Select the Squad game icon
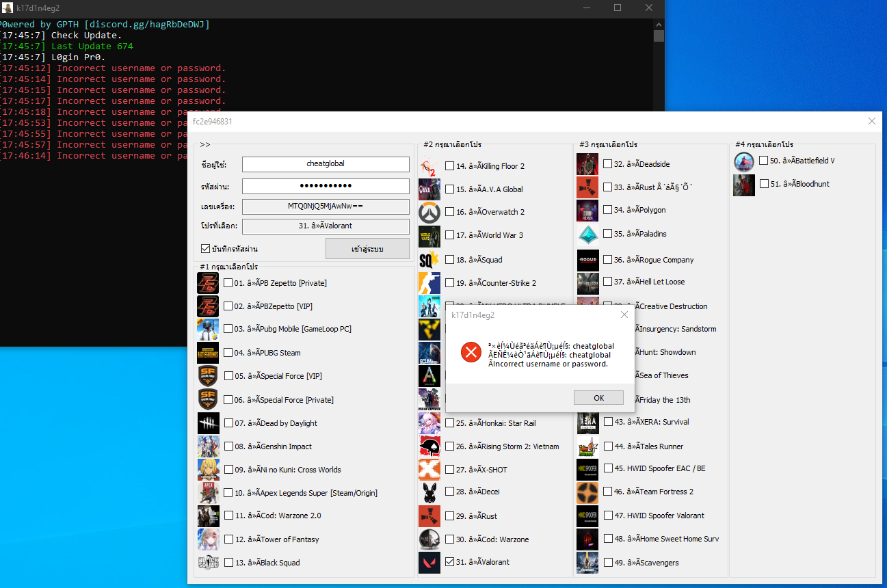The height and width of the screenshot is (588, 887). [x=429, y=260]
